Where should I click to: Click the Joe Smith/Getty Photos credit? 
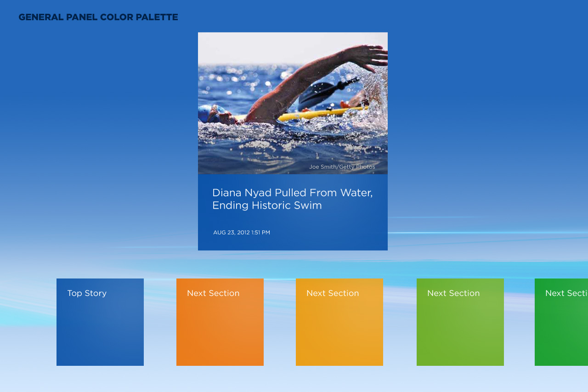(342, 167)
